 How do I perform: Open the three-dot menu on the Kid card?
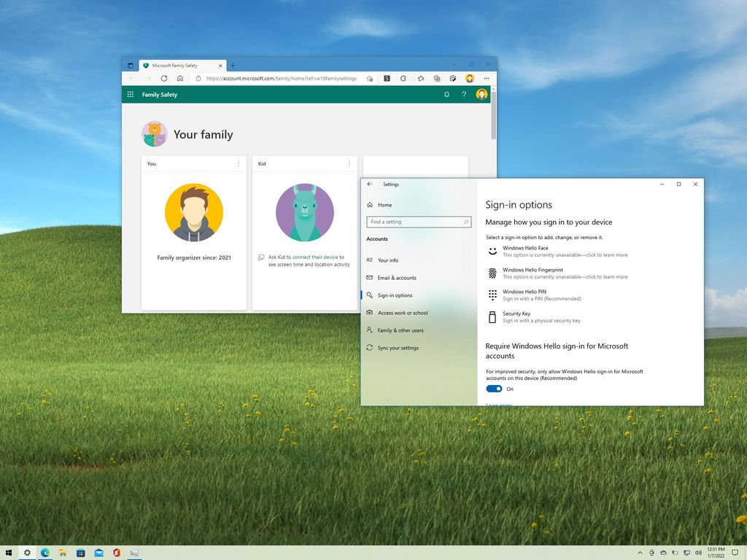point(349,163)
